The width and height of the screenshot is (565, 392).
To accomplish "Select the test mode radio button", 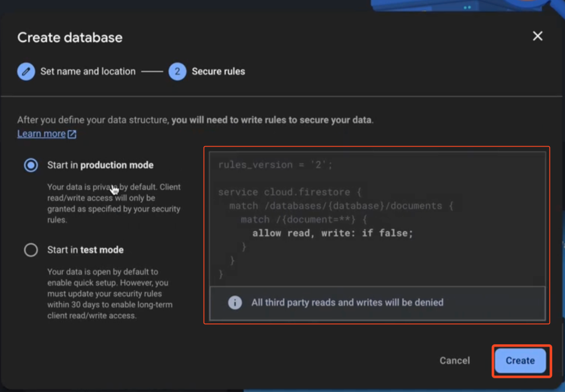I will pos(31,250).
